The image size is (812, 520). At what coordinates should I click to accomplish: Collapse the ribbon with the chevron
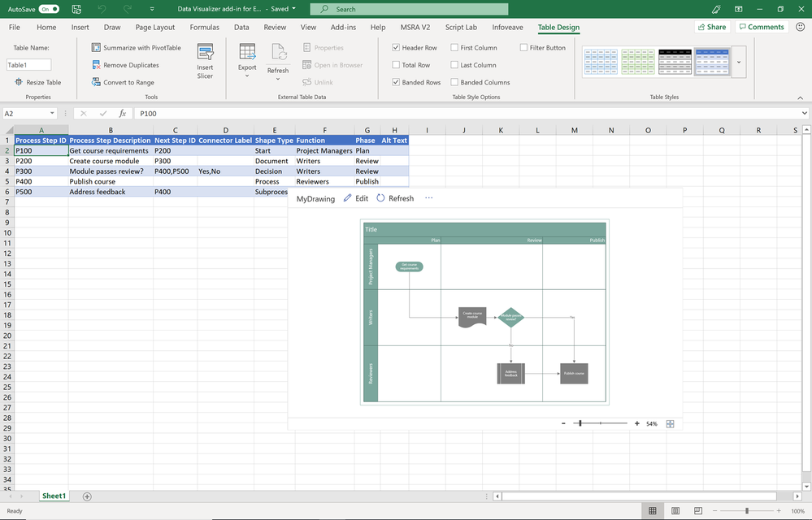click(x=800, y=97)
